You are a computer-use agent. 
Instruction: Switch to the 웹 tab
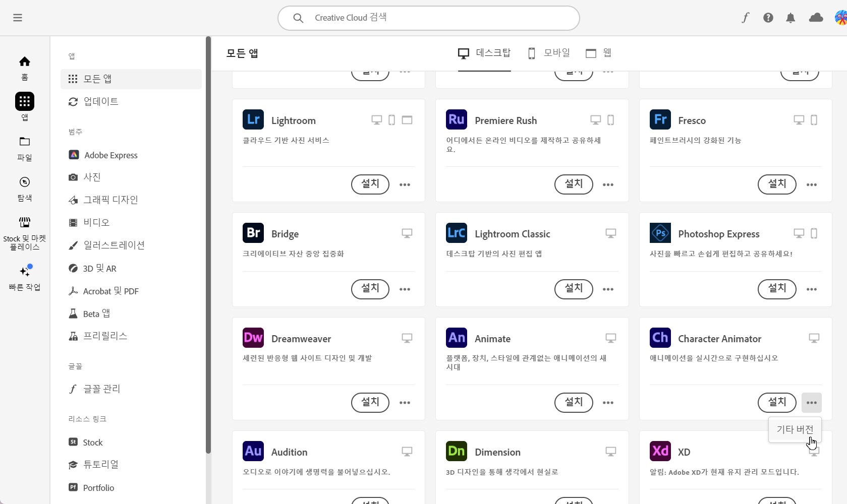[599, 53]
